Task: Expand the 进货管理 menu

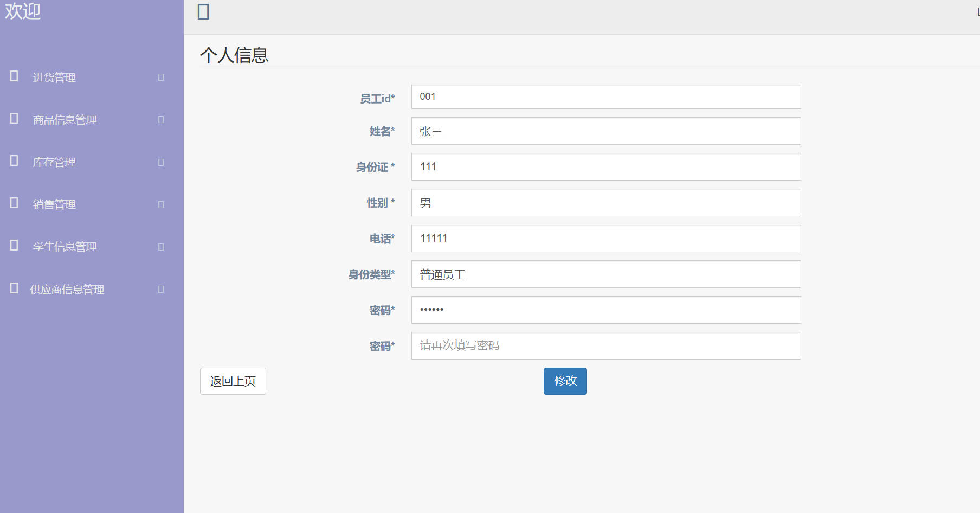Action: (x=159, y=78)
